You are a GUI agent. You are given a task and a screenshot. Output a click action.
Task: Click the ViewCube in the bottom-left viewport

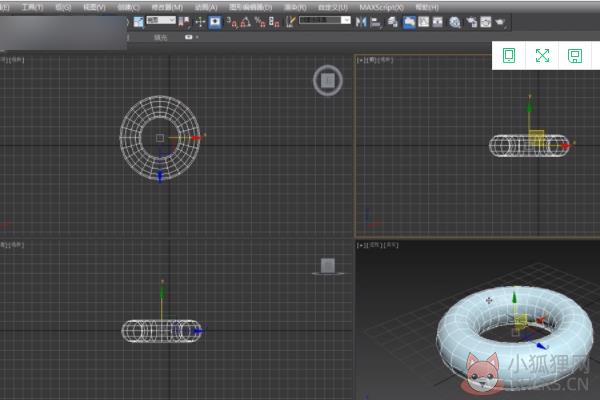(x=328, y=266)
